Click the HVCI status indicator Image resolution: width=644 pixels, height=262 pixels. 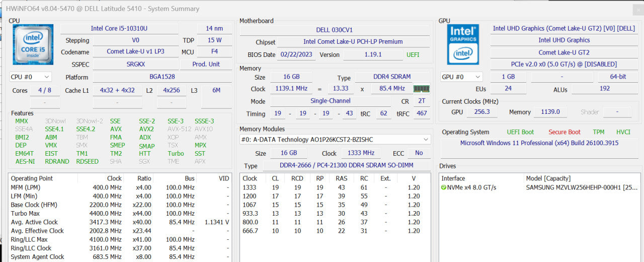(x=623, y=132)
